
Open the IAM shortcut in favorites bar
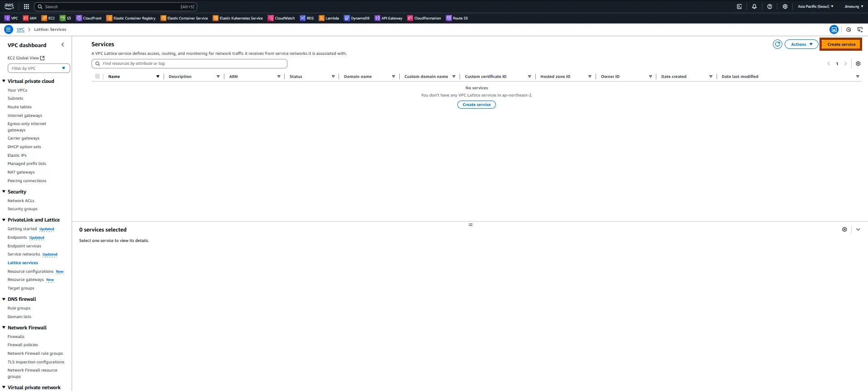(x=29, y=18)
